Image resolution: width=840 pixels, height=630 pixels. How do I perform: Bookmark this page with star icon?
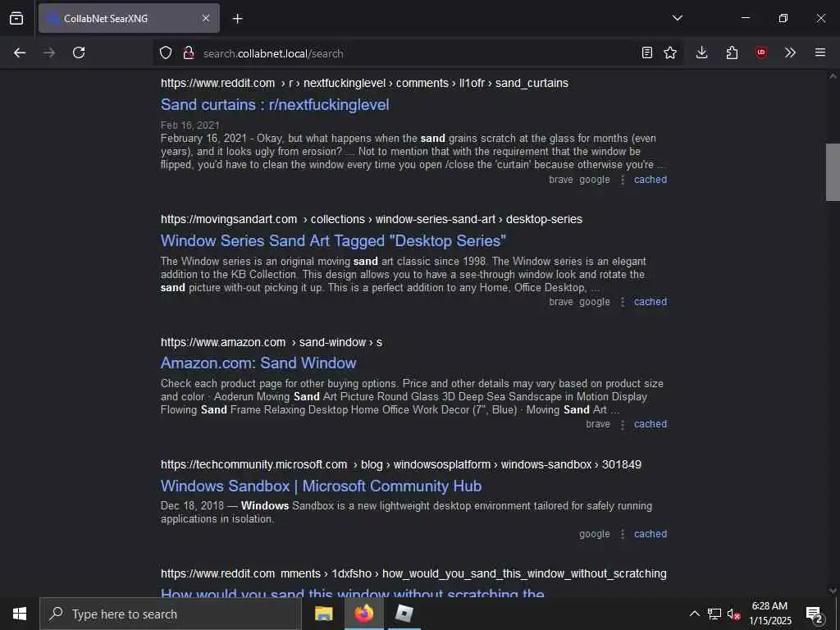tap(670, 52)
